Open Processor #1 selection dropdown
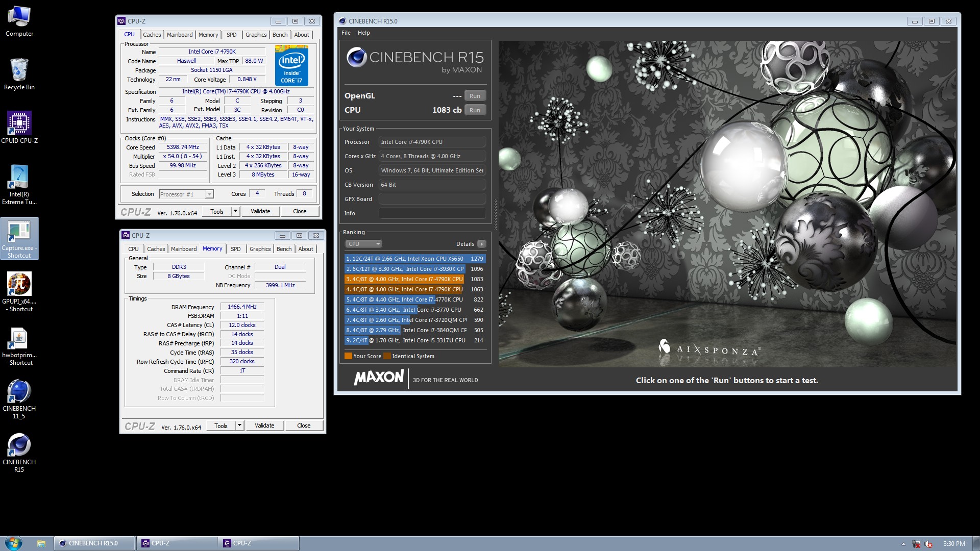 [x=186, y=194]
